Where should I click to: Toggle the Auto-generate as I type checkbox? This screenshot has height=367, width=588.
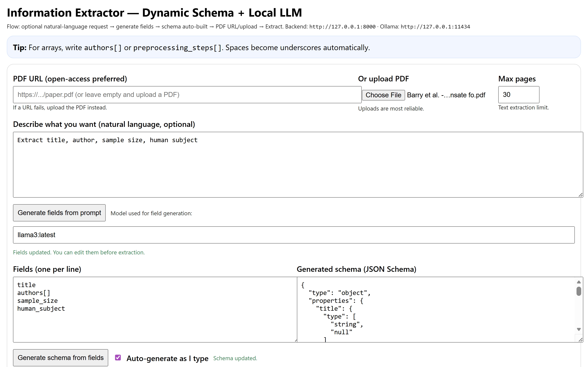[x=118, y=358]
